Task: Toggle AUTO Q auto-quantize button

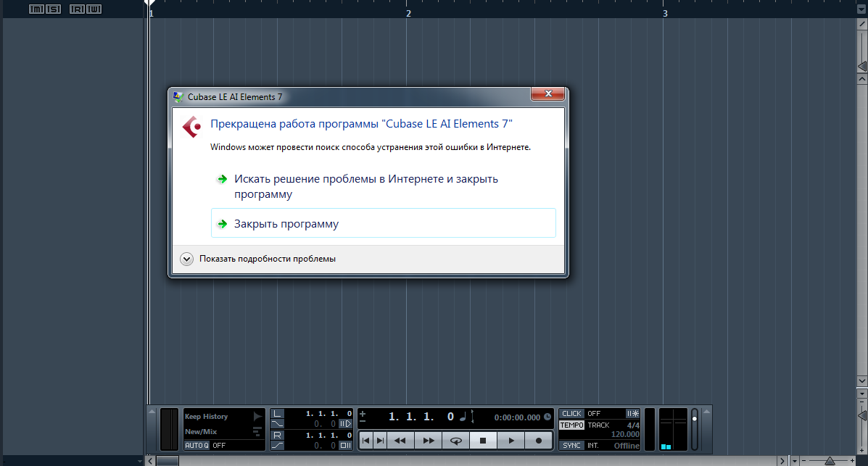Action: tap(197, 445)
